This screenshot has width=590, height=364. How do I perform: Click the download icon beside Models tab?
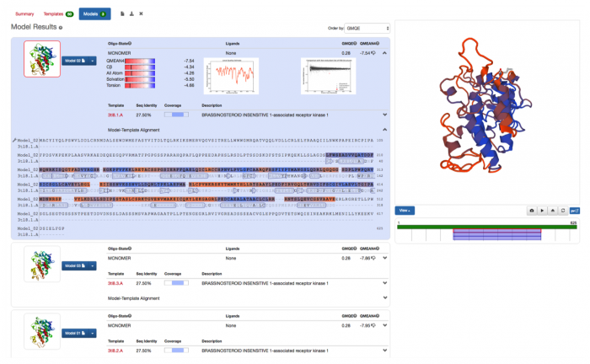coord(131,14)
